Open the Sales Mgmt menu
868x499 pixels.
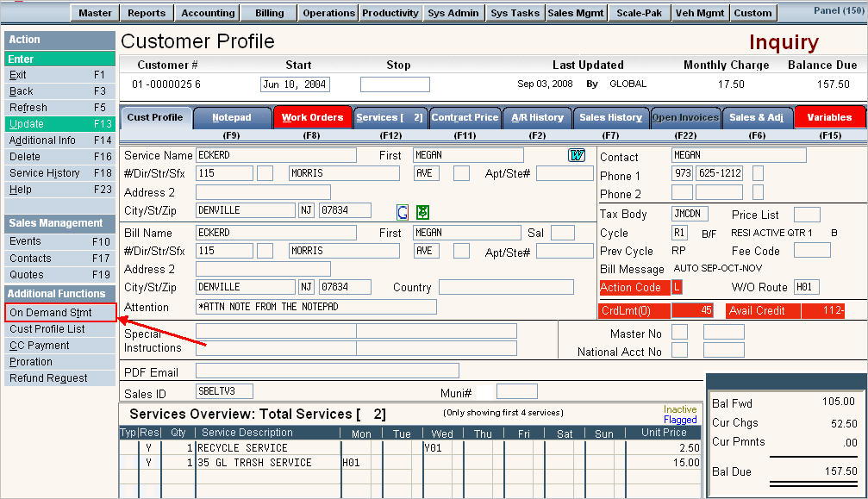(576, 13)
